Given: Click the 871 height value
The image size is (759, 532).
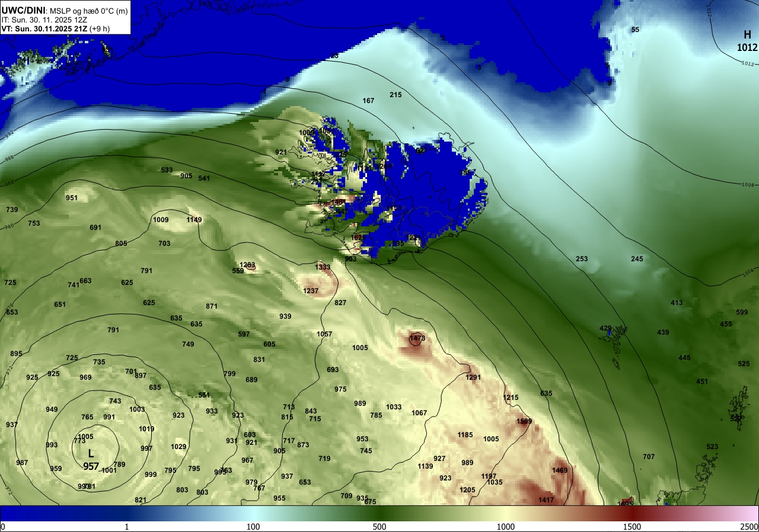Looking at the screenshot, I should pyautogui.click(x=212, y=306).
